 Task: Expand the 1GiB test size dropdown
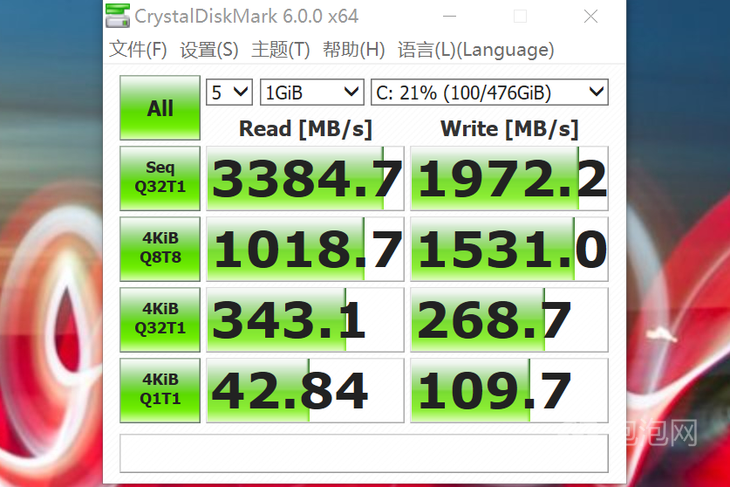click(311, 92)
